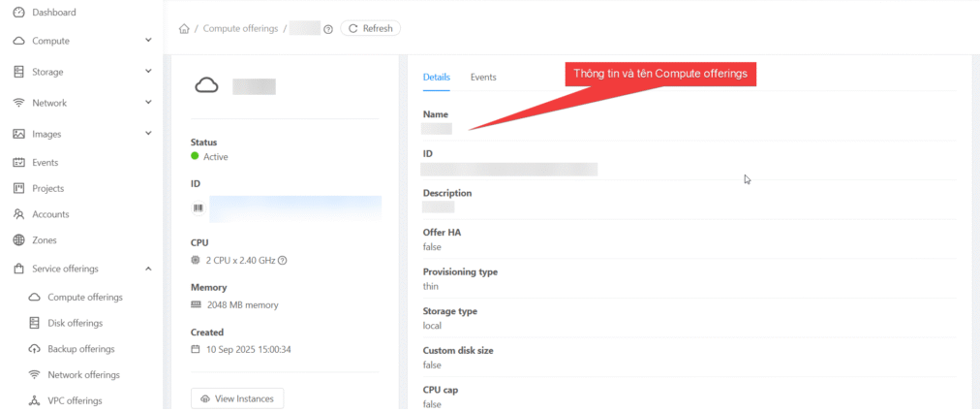Screen dimensions: 980x413
Task: Click the Accounts people icon
Action: [19, 214]
